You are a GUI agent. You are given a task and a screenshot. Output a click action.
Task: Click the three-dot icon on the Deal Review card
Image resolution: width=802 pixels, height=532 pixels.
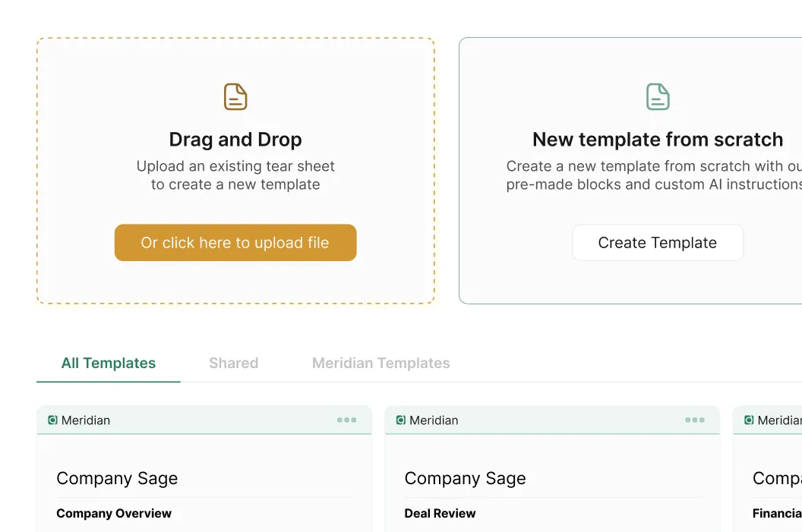[x=696, y=419]
